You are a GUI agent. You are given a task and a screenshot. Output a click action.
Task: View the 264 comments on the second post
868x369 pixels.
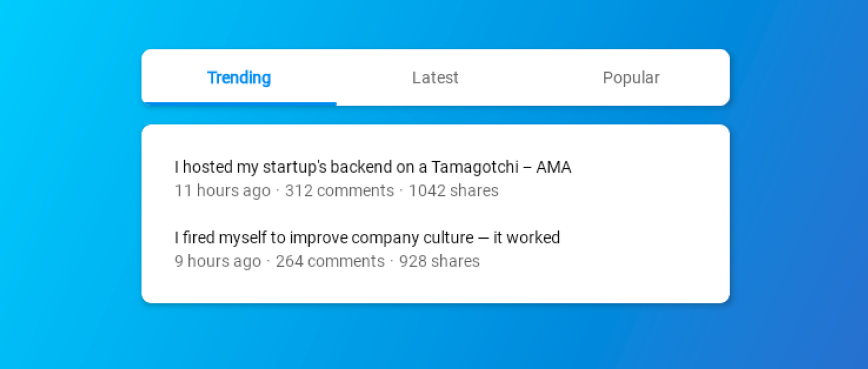(330, 261)
